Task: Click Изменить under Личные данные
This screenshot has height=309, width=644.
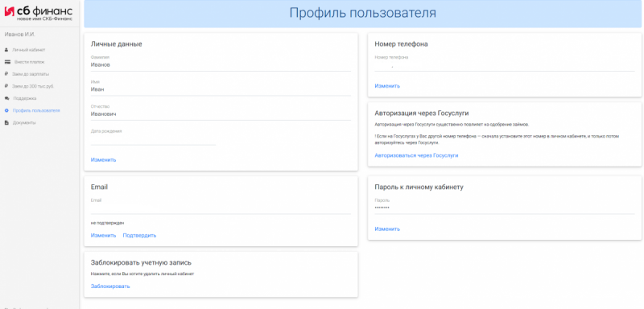Action: pos(103,159)
